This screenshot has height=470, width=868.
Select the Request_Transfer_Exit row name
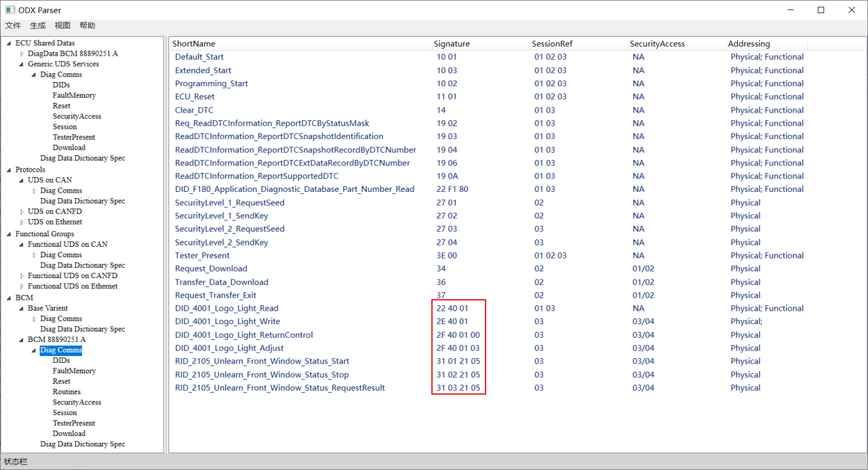(x=216, y=295)
